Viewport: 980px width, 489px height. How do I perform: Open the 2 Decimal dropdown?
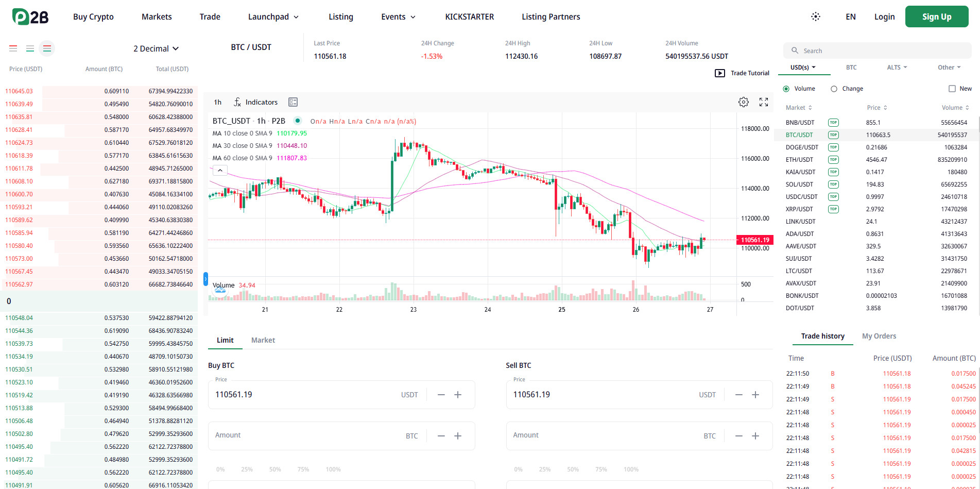(x=156, y=48)
